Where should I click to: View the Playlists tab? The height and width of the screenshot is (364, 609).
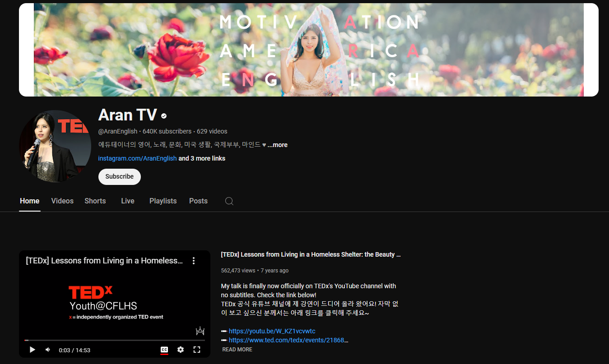tap(163, 201)
